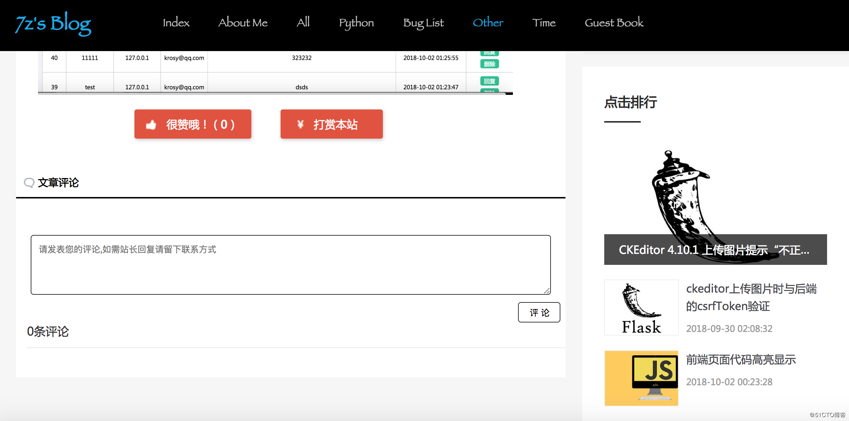
Task: Open the Time nav item
Action: coord(544,23)
